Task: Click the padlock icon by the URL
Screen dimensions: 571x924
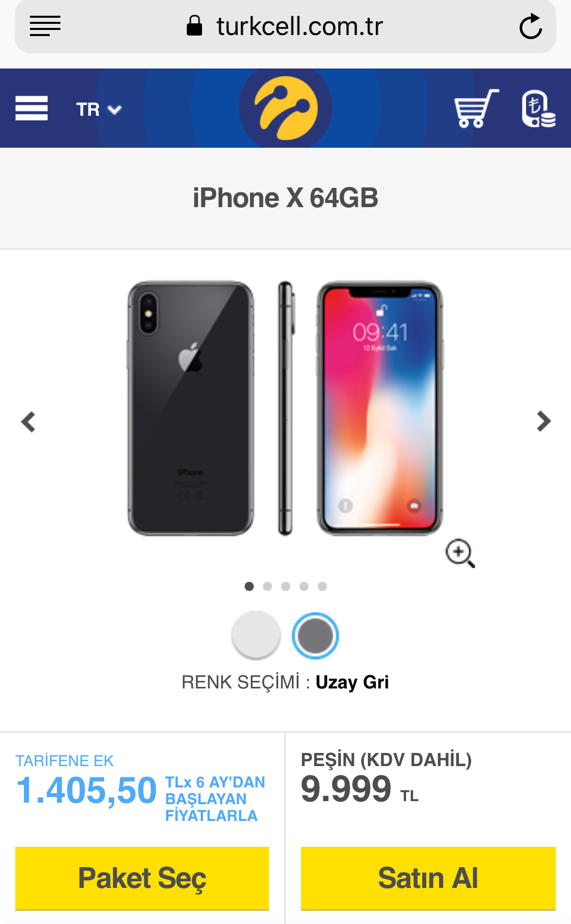Action: tap(194, 25)
